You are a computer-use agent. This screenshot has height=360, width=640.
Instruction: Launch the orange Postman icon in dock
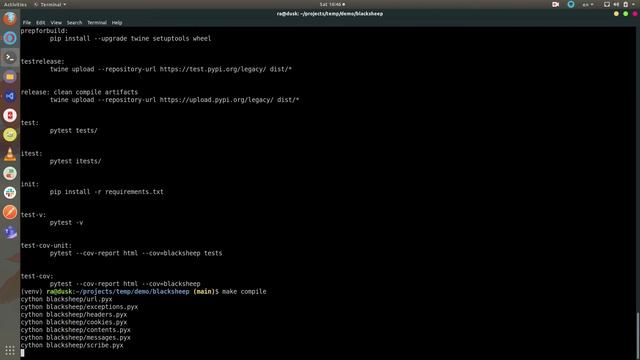point(10,212)
